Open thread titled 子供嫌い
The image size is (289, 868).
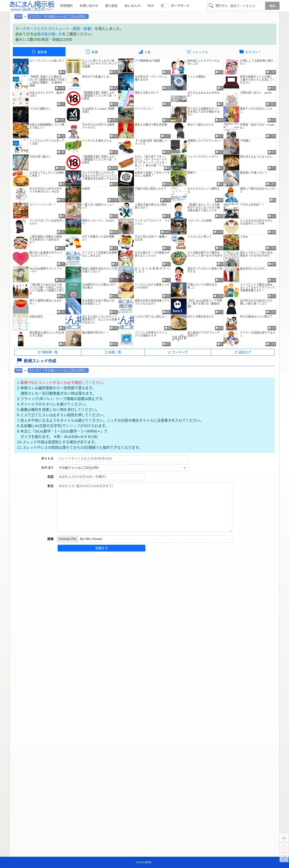coord(246,141)
